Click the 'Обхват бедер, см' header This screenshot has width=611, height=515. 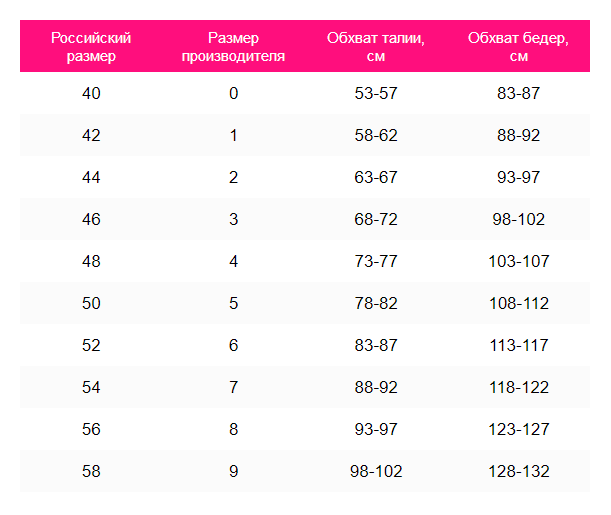click(x=518, y=47)
